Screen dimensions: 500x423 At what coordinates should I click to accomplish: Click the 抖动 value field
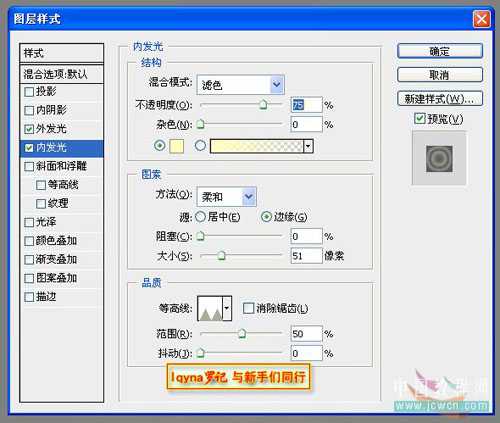click(x=306, y=353)
